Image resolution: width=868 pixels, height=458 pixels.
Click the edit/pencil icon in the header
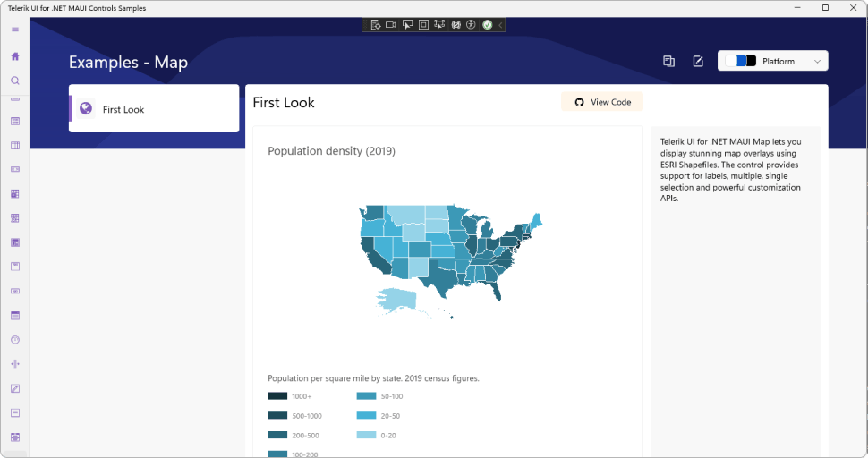pyautogui.click(x=698, y=62)
